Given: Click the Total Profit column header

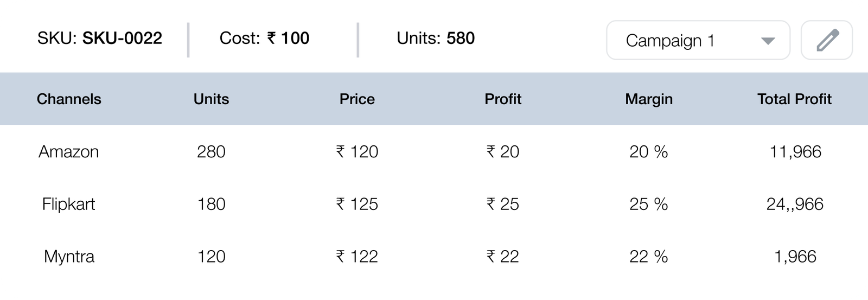Looking at the screenshot, I should click(x=794, y=99).
